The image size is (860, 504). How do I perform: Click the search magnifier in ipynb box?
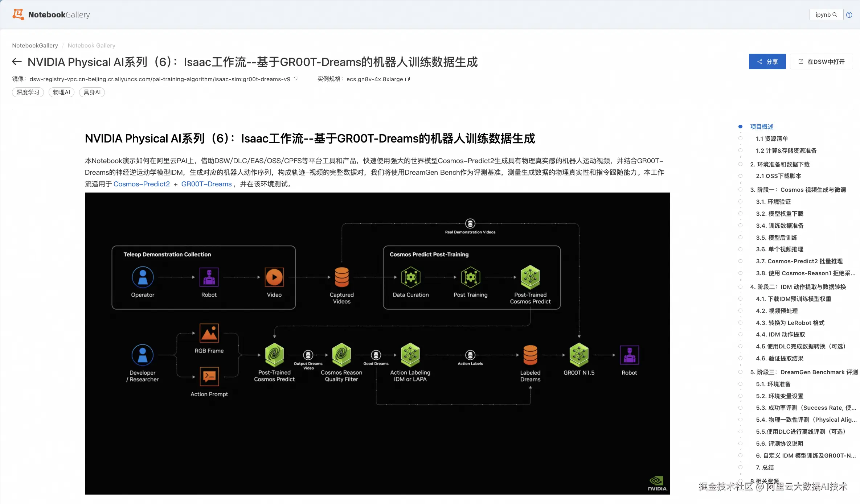(835, 15)
